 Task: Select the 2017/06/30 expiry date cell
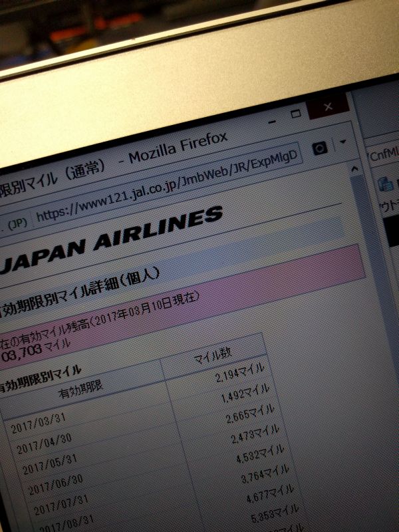56,485
